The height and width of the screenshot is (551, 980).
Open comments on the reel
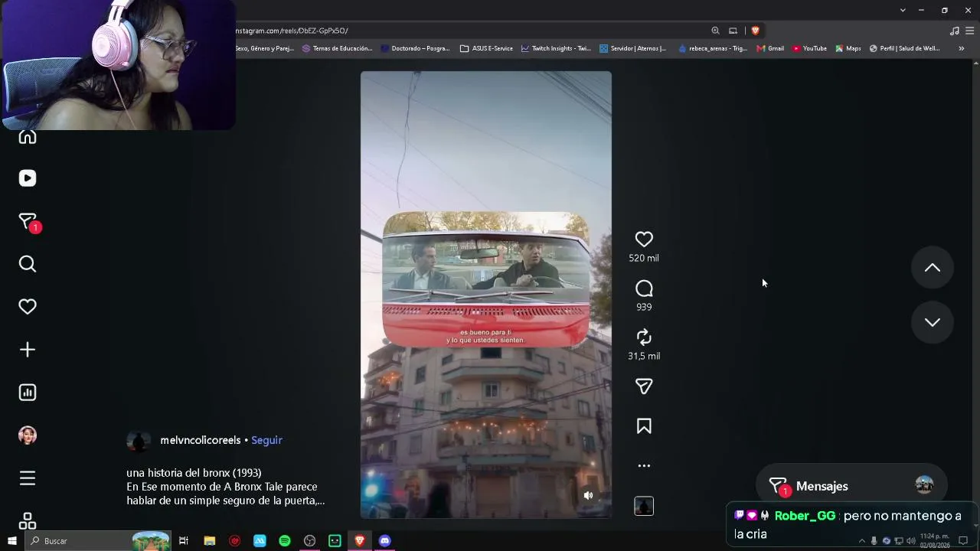click(x=644, y=289)
